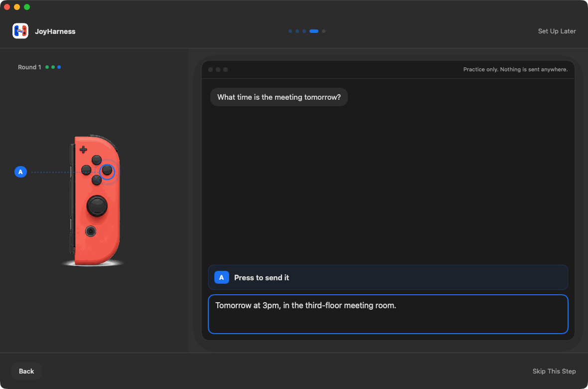
Task: Click the blue A badge beside the controller
Action: (x=20, y=172)
